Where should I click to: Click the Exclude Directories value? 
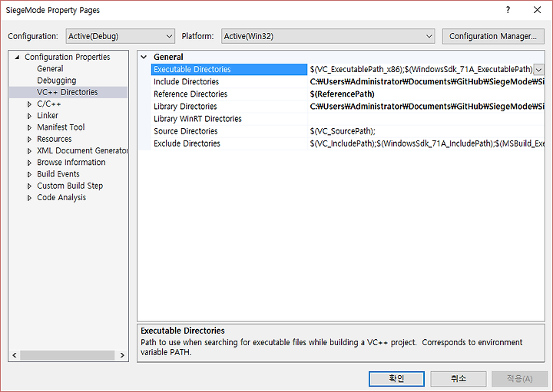pos(426,143)
